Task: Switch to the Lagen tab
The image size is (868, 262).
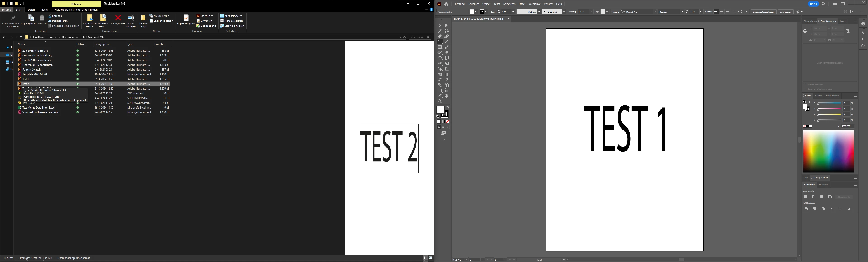Action: 843,21
